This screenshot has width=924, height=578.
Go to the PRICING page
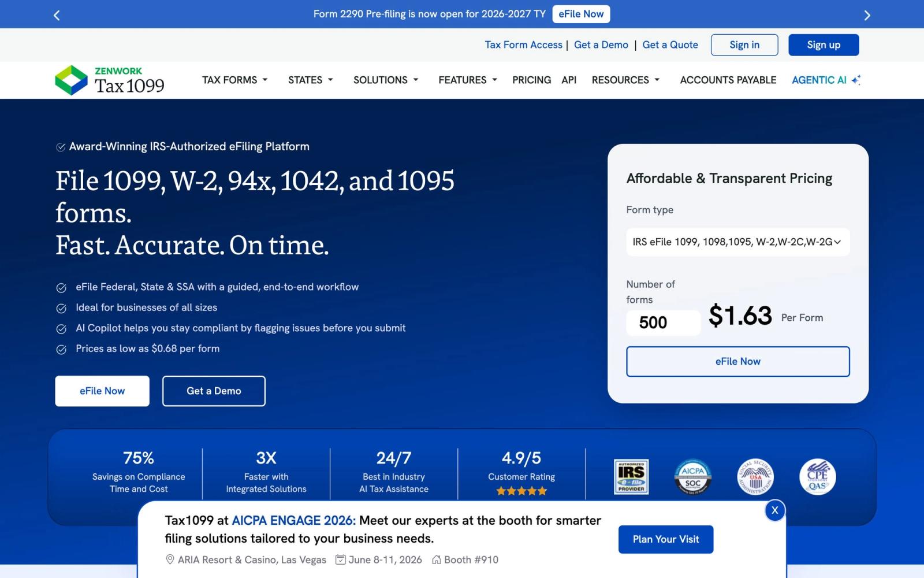531,80
